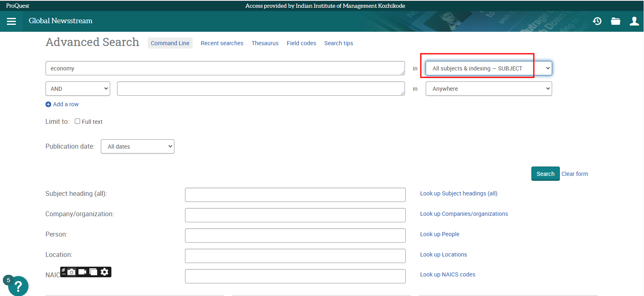Image resolution: width=644 pixels, height=296 pixels.
Task: Open recent searches history clock icon
Action: (597, 21)
